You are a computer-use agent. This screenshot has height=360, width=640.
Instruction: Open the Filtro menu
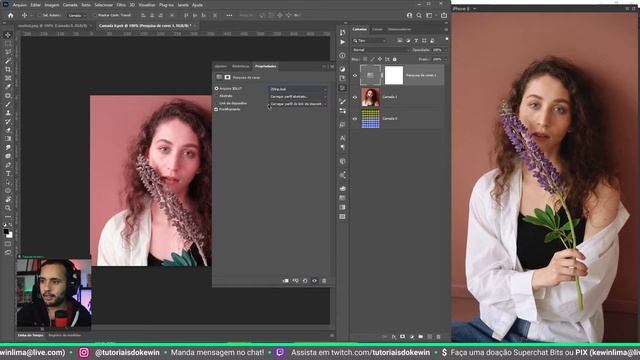point(121,5)
